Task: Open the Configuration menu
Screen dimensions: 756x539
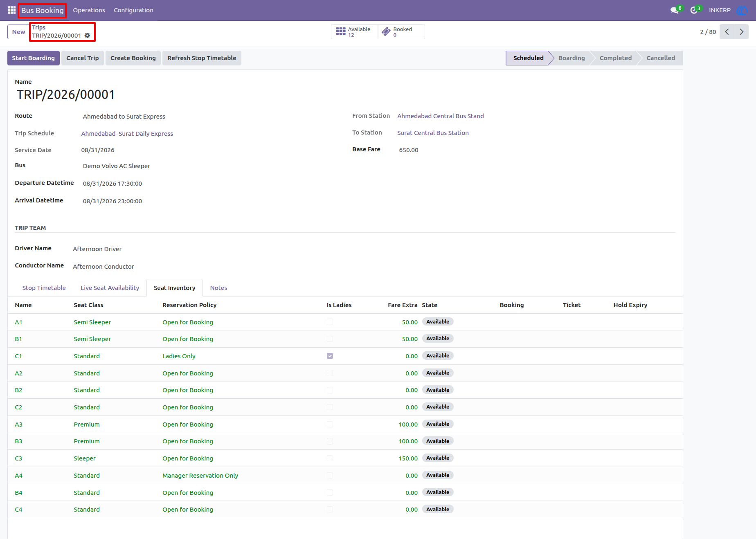Action: [x=133, y=10]
